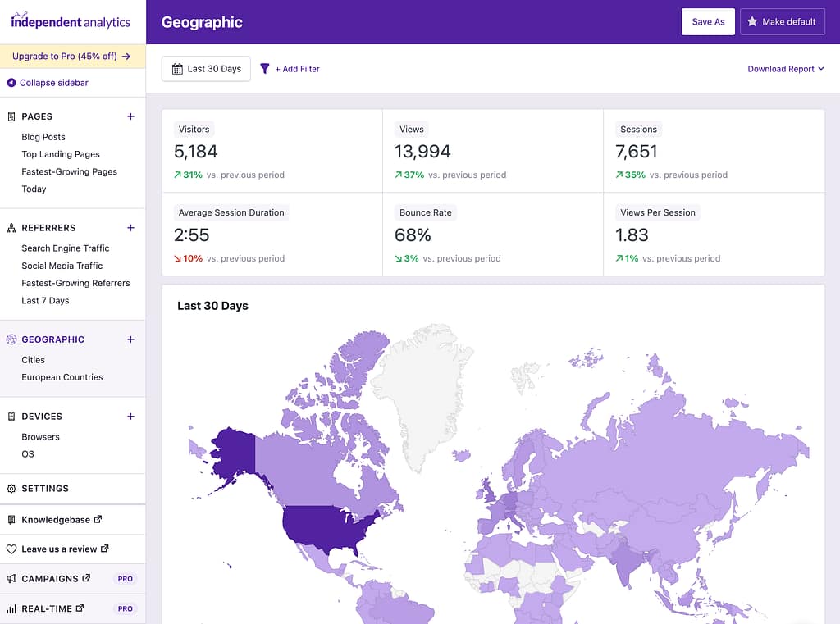840x624 pixels.
Task: Select the Average Session Duration card
Action: [272, 235]
